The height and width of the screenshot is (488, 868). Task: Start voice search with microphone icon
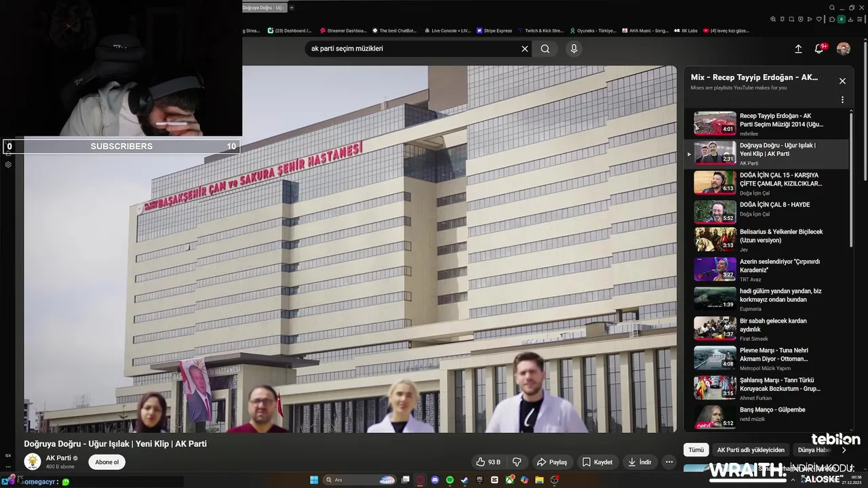pyautogui.click(x=574, y=49)
